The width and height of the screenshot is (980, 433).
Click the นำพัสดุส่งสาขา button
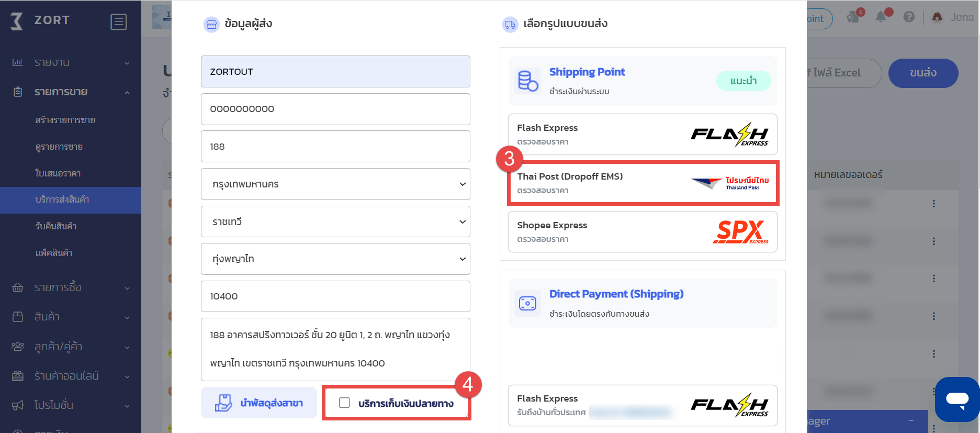[x=259, y=403]
